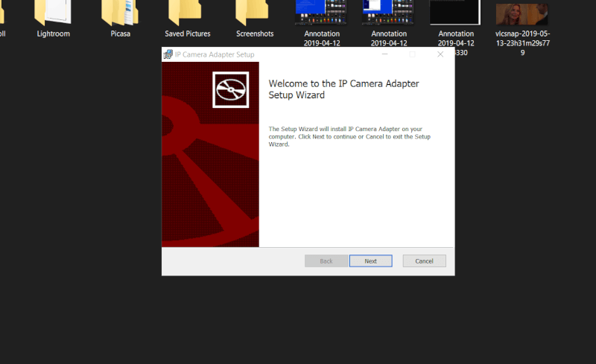Viewport: 596px width, 364px height.
Task: Cancel the IP Camera Adapter setup
Action: pyautogui.click(x=424, y=261)
